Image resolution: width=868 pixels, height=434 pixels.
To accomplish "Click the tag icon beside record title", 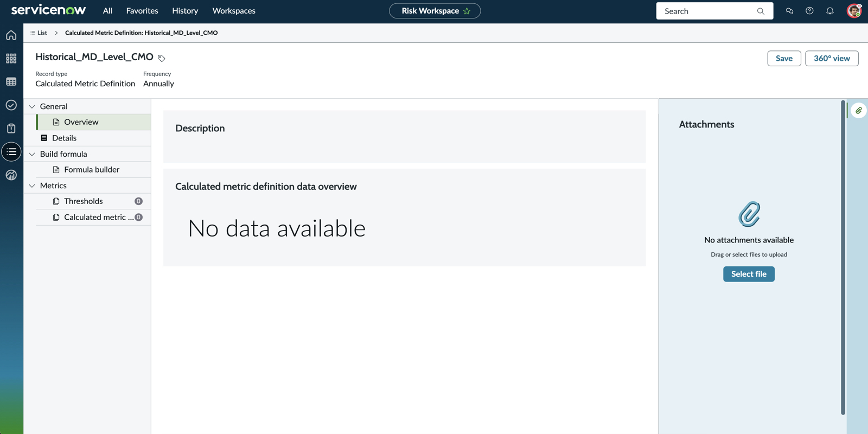I will [161, 58].
